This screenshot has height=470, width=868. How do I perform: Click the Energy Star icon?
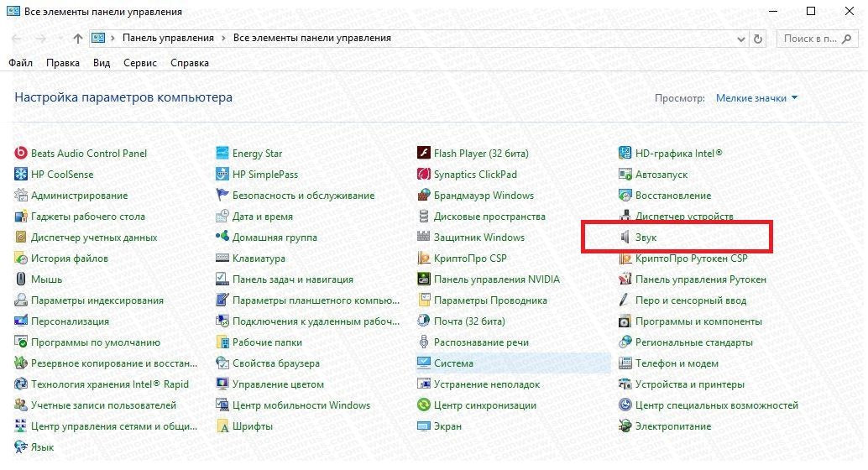tap(222, 154)
